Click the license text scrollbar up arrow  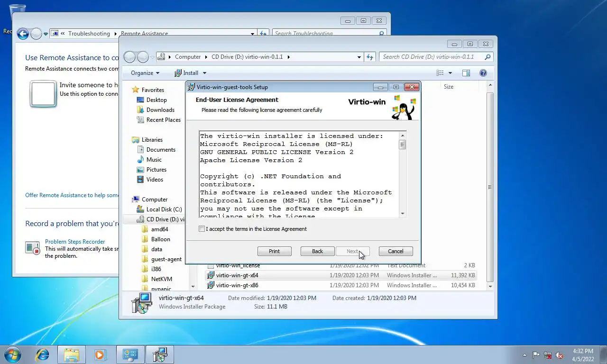[403, 136]
